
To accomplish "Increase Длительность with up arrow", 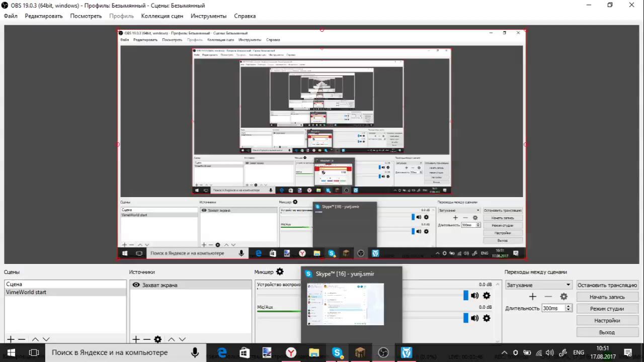I will click(x=569, y=306).
